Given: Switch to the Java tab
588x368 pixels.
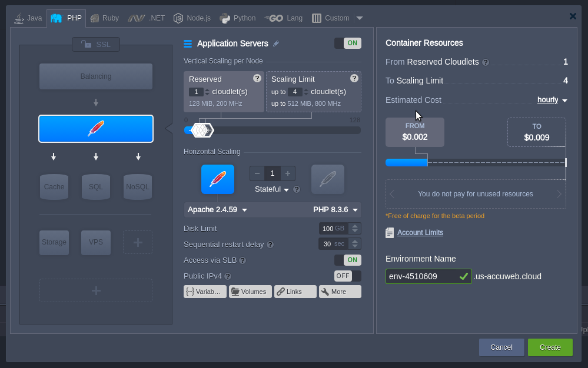Looking at the screenshot, I should pos(28,18).
